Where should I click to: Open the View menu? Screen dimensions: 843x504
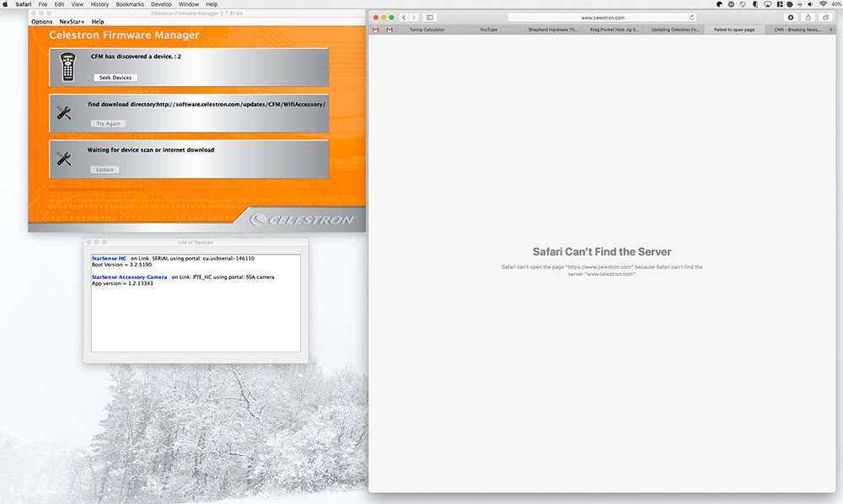(78, 3)
